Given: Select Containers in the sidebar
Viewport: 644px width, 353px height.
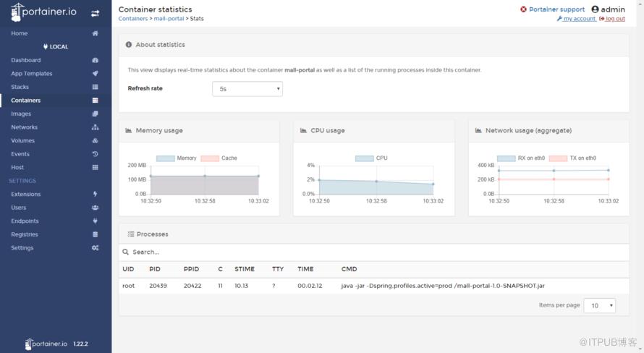Looking at the screenshot, I should (x=26, y=100).
